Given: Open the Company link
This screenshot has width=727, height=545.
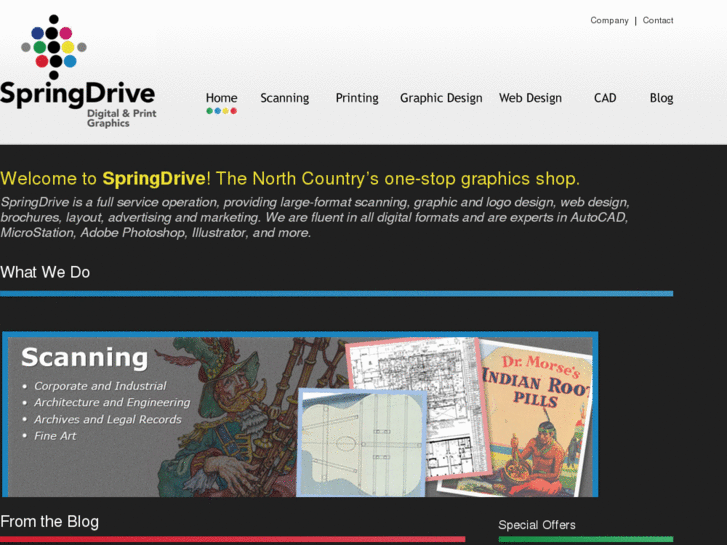Looking at the screenshot, I should pos(609,20).
